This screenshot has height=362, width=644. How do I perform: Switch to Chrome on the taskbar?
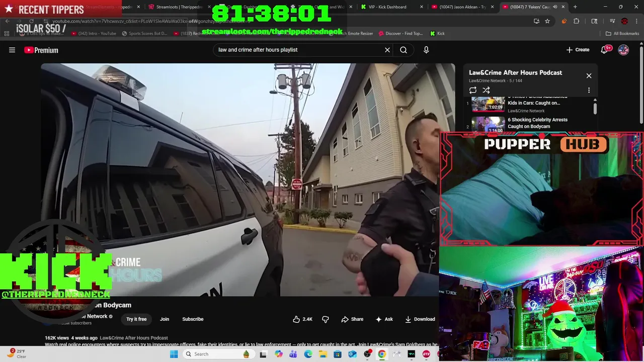click(382, 354)
